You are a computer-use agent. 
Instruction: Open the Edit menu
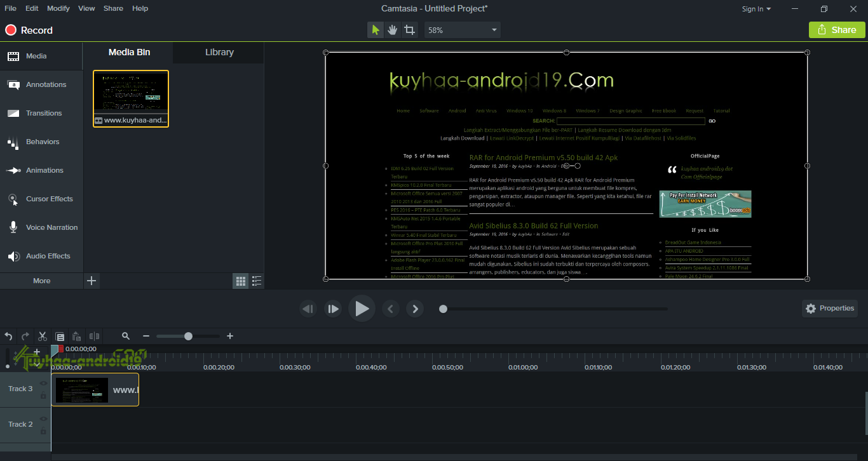pos(32,8)
